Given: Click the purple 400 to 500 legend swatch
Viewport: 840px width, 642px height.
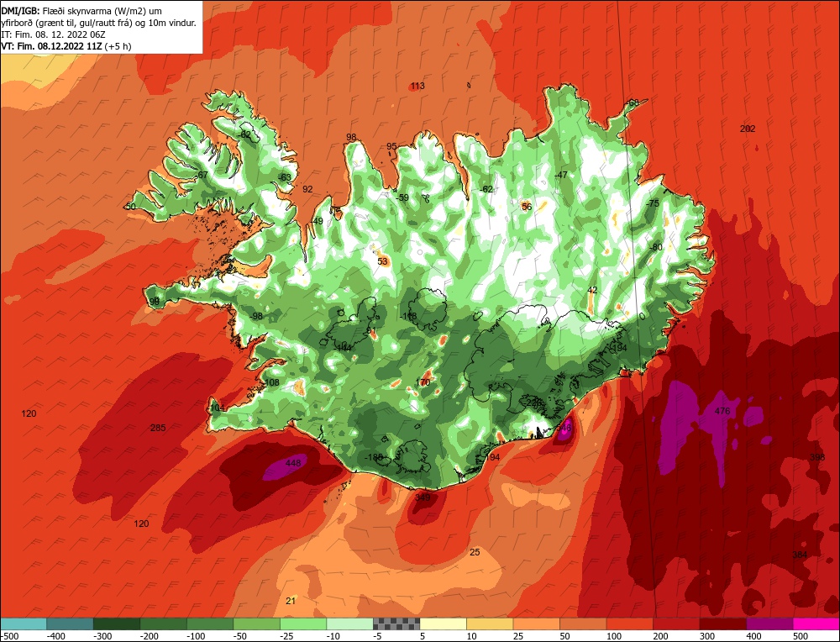Looking at the screenshot, I should [769, 624].
